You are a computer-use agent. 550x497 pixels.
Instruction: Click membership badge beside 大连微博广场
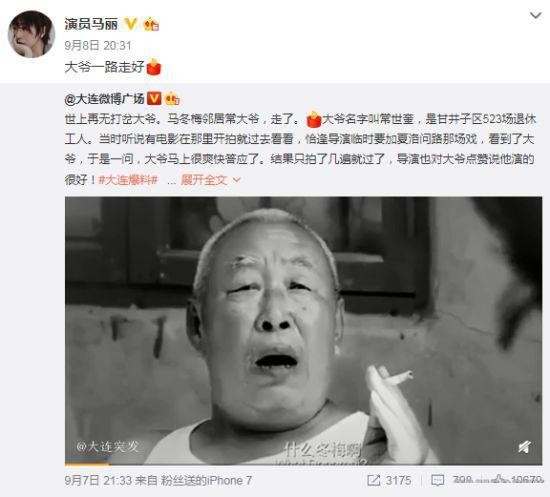coord(172,99)
